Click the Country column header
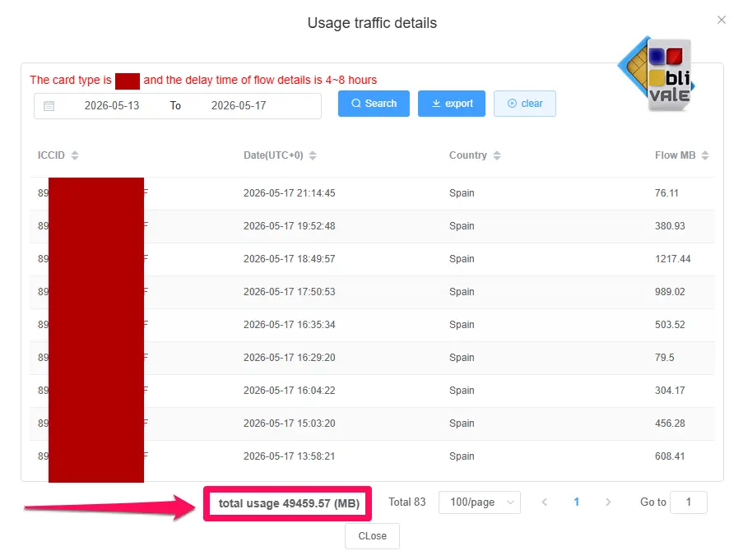 pos(467,155)
